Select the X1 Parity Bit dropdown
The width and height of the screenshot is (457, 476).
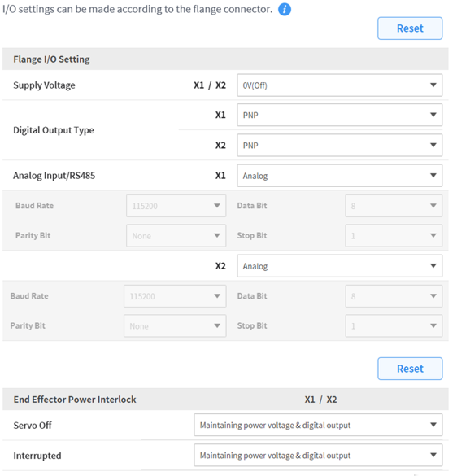(x=177, y=238)
